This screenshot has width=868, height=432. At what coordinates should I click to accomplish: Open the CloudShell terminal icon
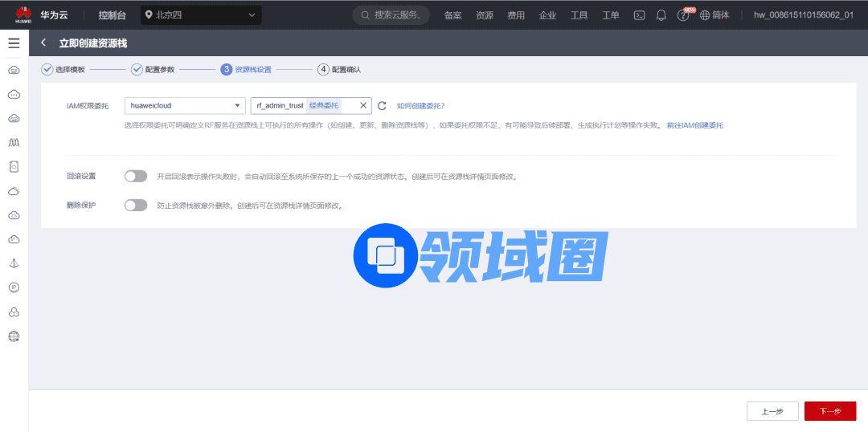click(640, 15)
